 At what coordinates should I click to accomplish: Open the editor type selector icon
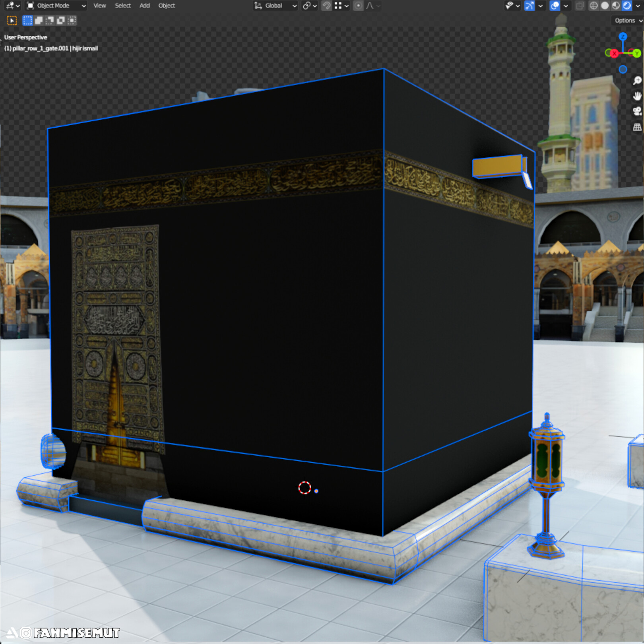pos(10,6)
